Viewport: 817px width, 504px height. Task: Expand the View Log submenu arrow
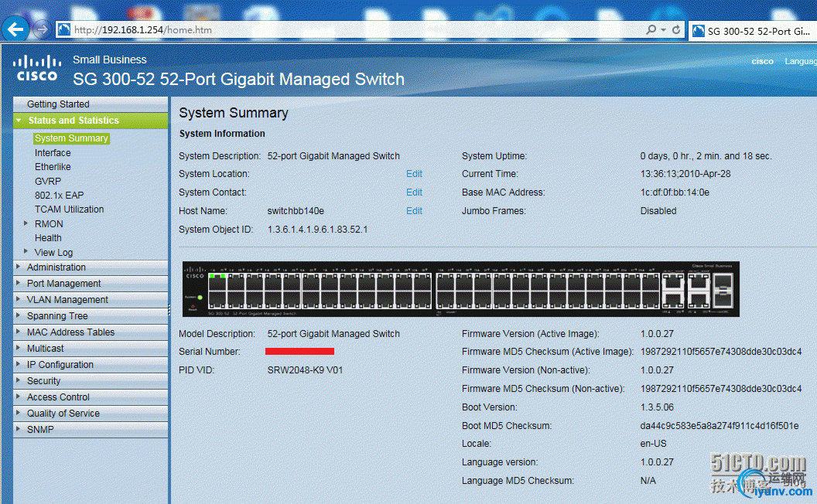[26, 251]
